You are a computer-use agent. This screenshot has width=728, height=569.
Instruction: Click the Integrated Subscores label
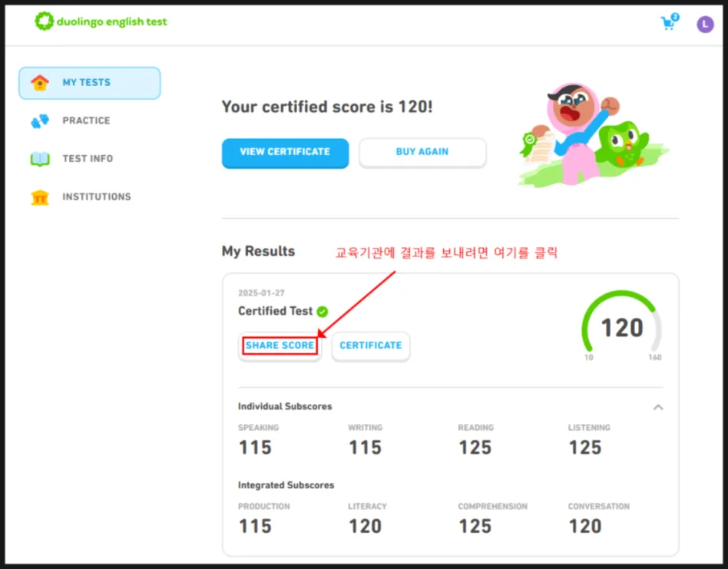(286, 485)
